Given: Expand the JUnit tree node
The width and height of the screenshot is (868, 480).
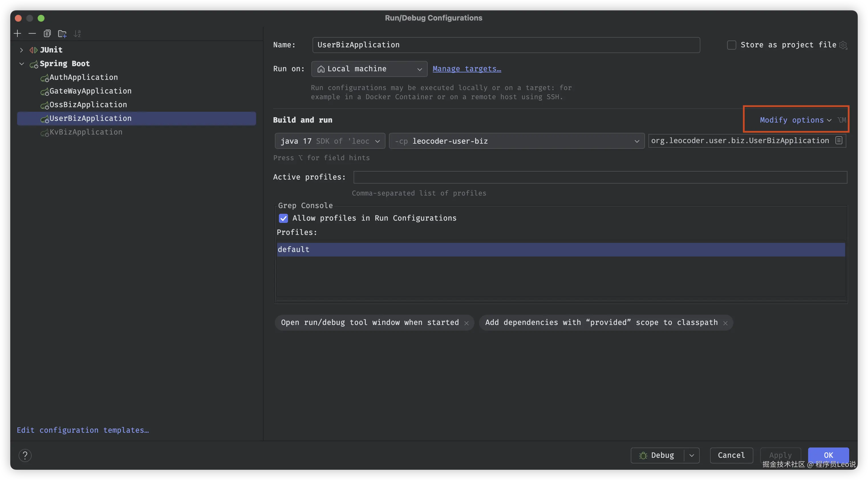Looking at the screenshot, I should [x=22, y=50].
